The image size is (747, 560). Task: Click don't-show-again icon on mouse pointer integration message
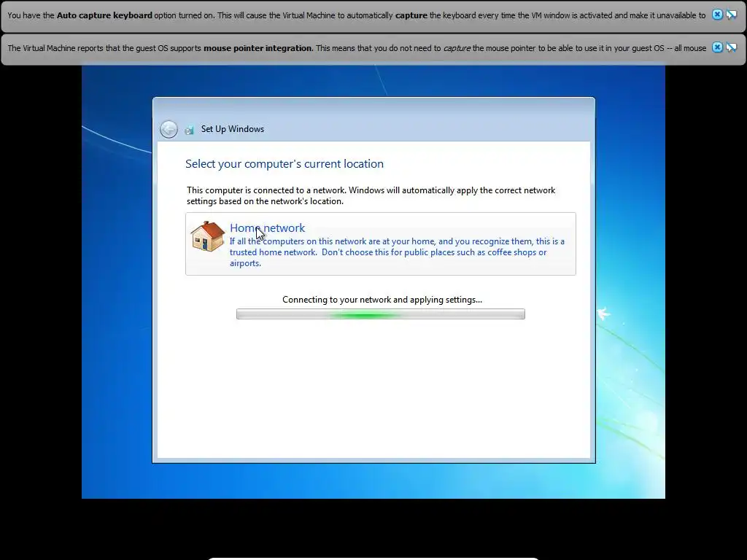pos(731,47)
